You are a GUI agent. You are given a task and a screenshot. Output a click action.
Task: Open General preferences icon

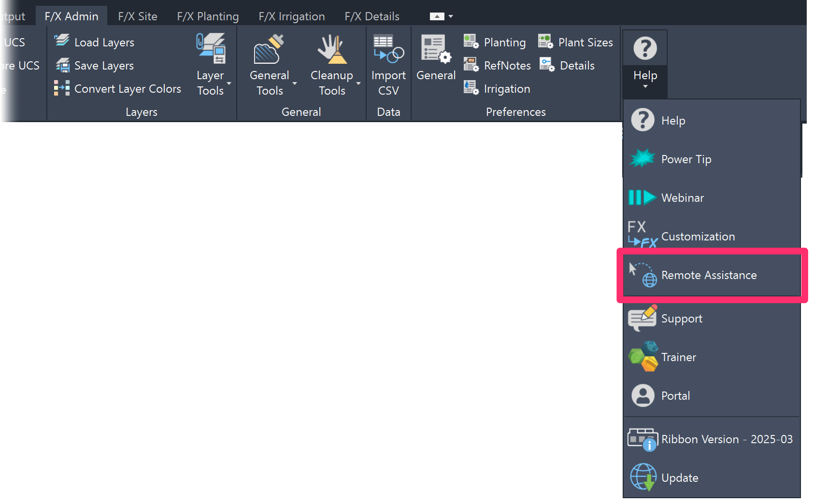[436, 48]
